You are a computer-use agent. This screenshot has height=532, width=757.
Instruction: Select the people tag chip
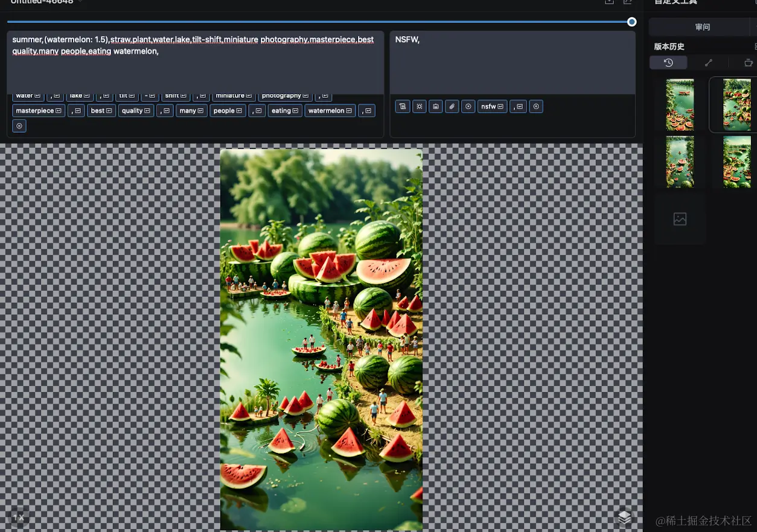[228, 111]
